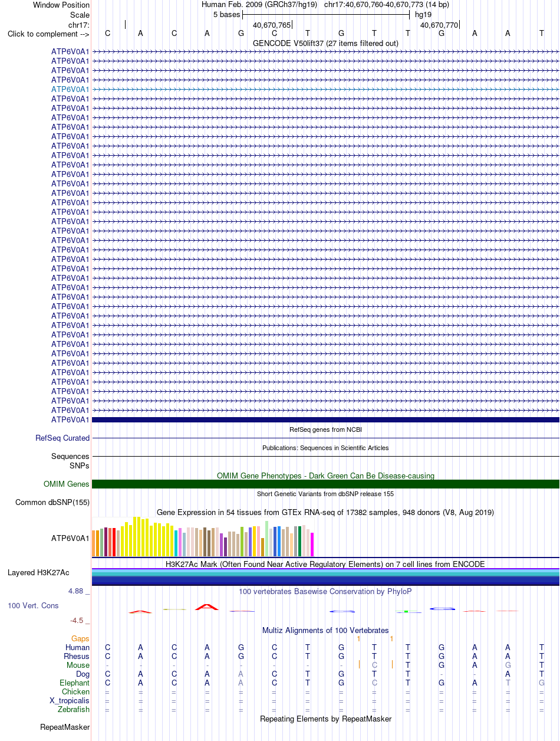Click the SNPs track label
Viewport: 560px width, 741px height.
(x=80, y=465)
